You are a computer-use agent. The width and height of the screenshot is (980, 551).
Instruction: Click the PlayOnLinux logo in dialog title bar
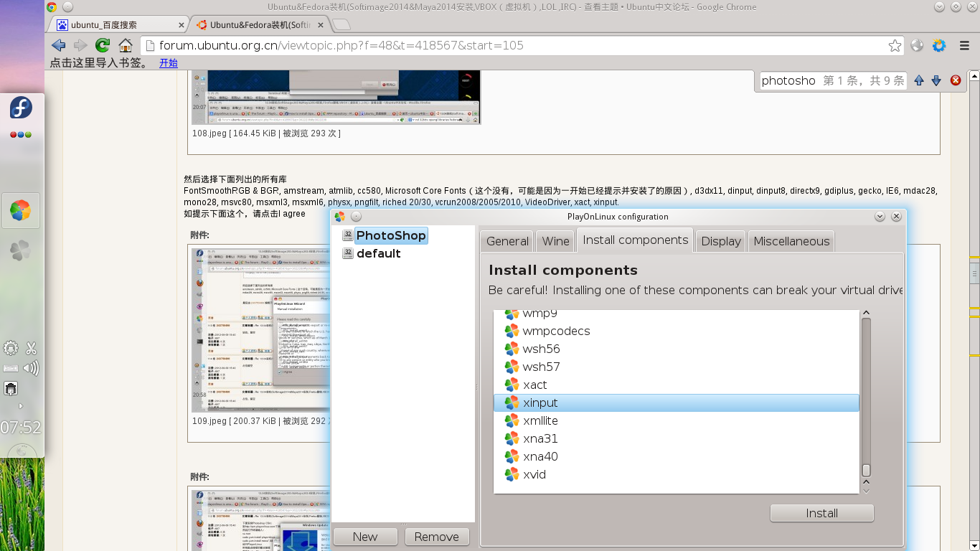(x=339, y=217)
